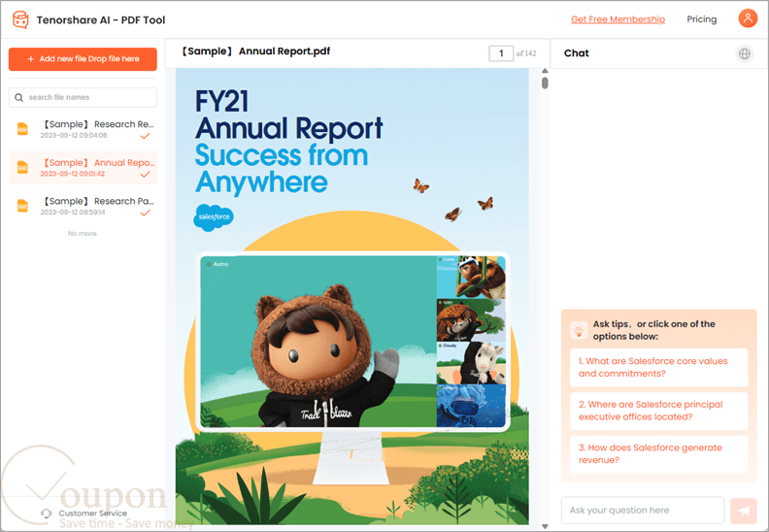Click PDF icon for Research Pa... file
769x532 pixels.
(x=22, y=206)
